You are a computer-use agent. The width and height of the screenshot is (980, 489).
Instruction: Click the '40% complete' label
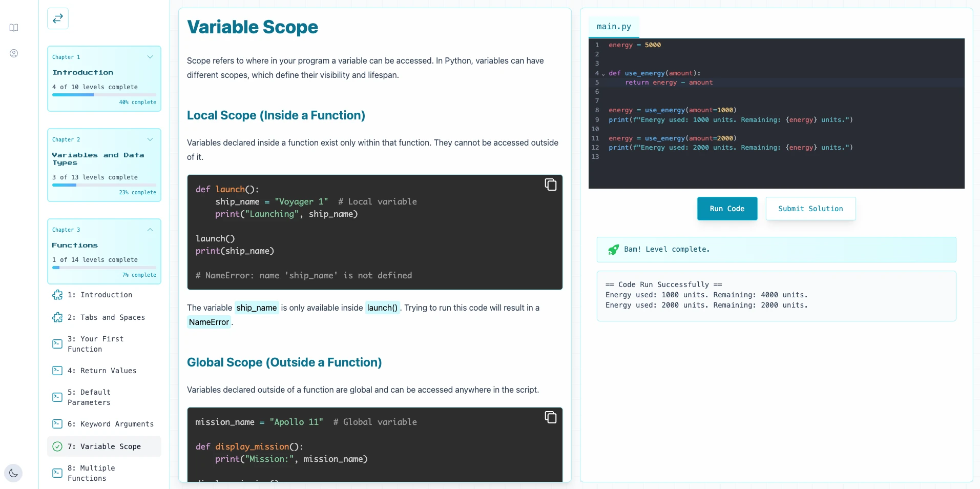138,102
